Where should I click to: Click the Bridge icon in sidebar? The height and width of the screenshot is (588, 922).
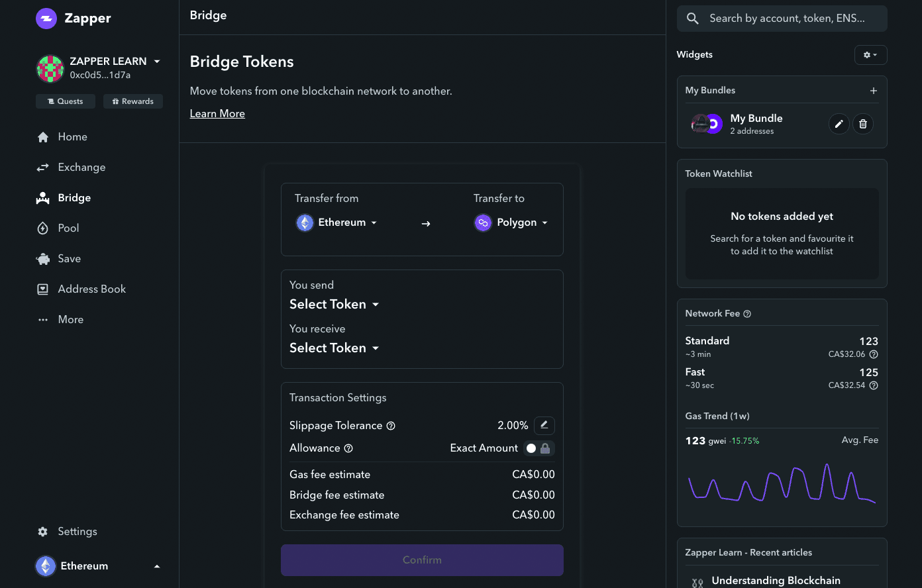coord(43,197)
